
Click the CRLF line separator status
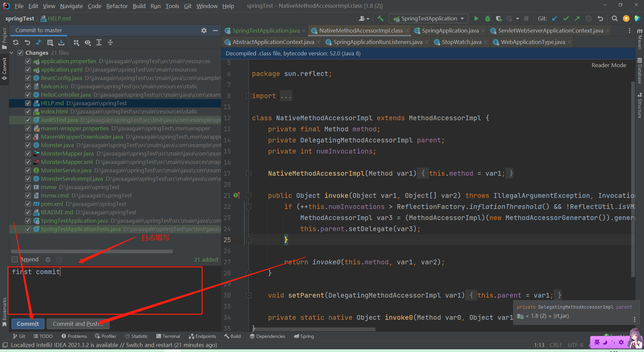coord(556,345)
